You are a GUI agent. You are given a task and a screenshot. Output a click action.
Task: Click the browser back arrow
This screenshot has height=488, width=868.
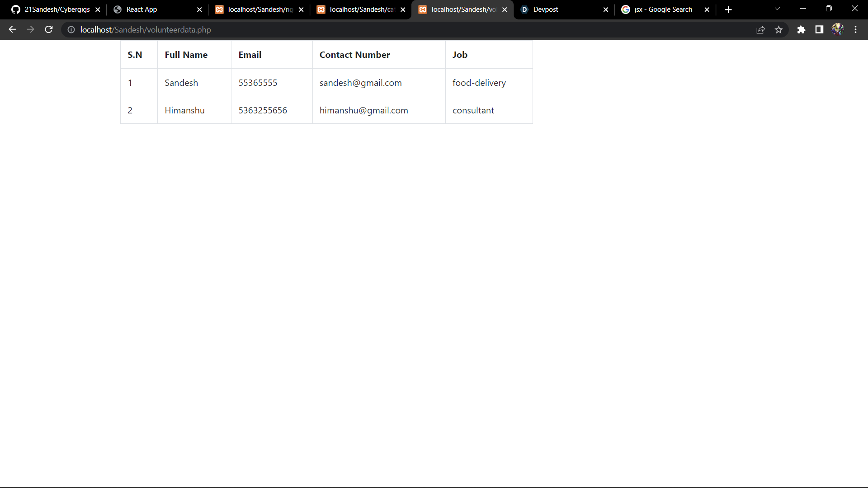(12, 30)
